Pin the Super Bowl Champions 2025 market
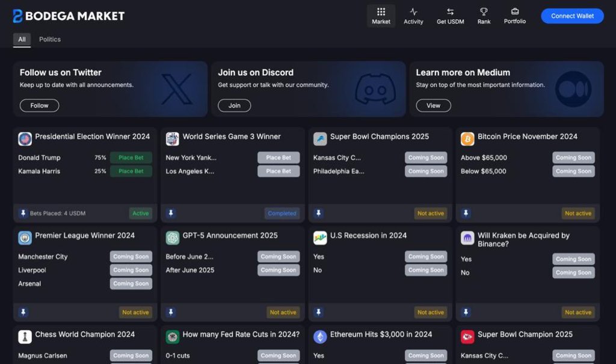This screenshot has height=364, width=616. tap(318, 213)
